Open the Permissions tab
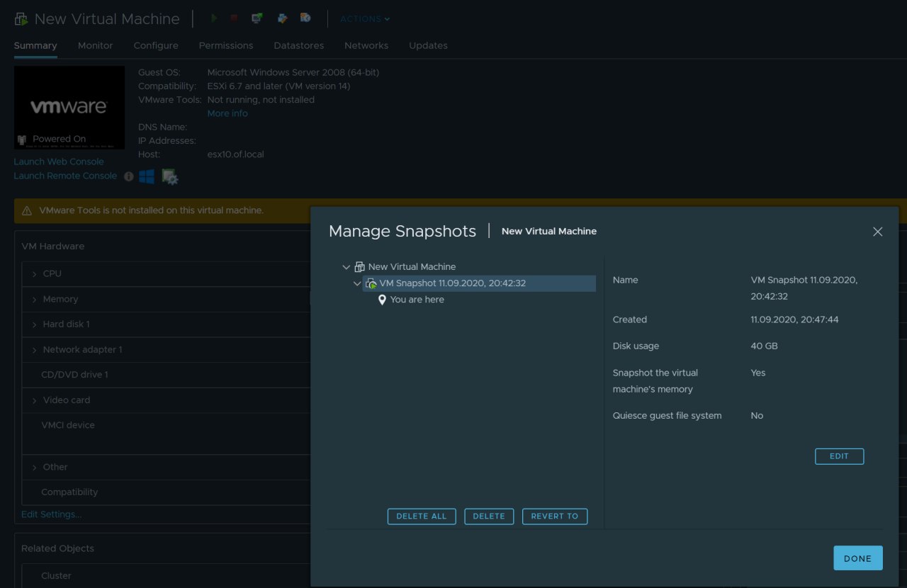This screenshot has height=588, width=907. click(226, 45)
